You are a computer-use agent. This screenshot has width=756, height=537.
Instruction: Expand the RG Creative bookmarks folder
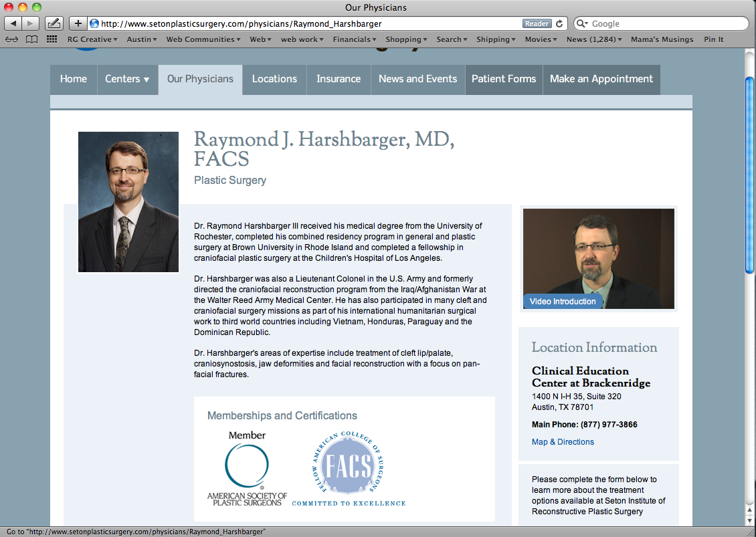(x=92, y=39)
